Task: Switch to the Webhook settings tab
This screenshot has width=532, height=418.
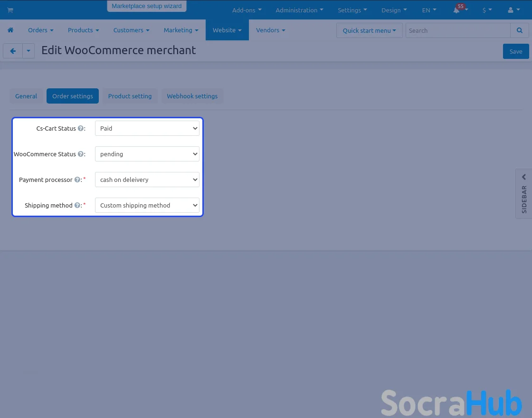Action: click(192, 96)
